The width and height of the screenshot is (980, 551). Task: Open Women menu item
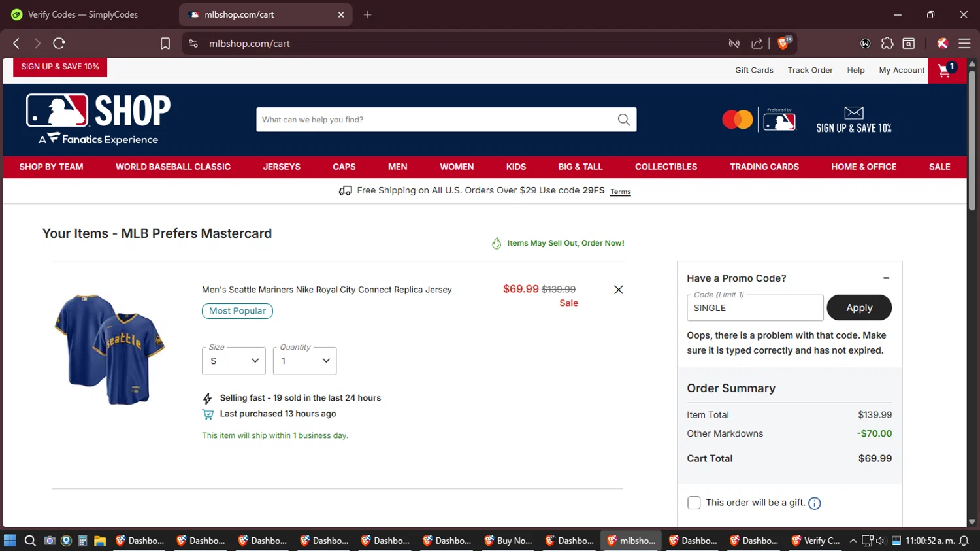(457, 167)
